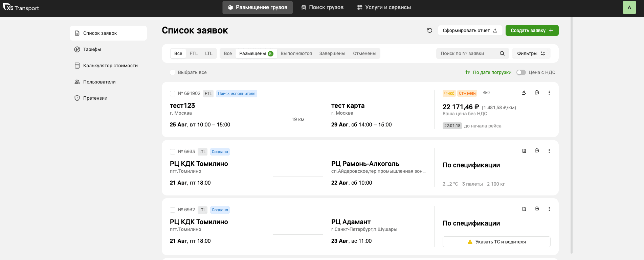The image size is (644, 260).
Task: Open "Пользователи" in the sidebar
Action: coord(108,82)
